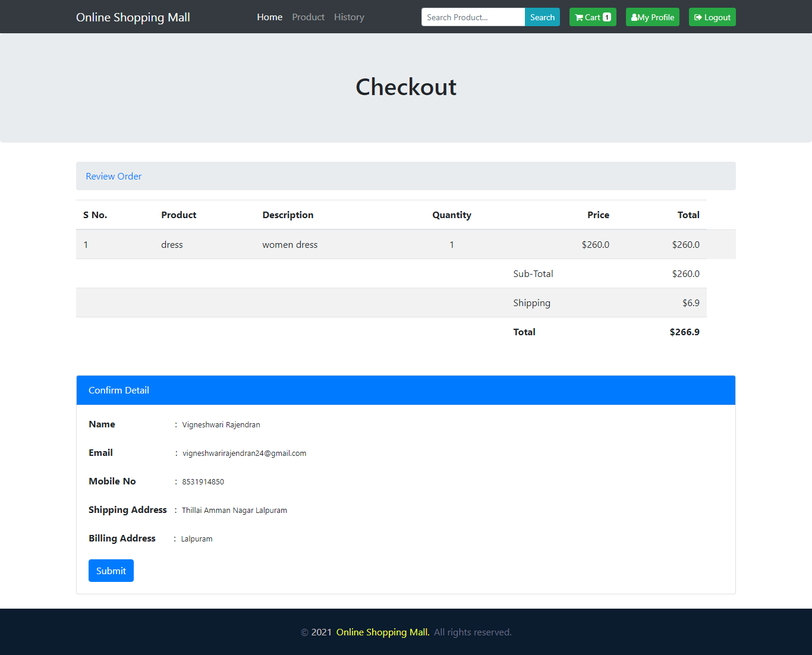Click 'All rights reserved.' footer text
The width and height of the screenshot is (812, 655).
pyautogui.click(x=473, y=632)
